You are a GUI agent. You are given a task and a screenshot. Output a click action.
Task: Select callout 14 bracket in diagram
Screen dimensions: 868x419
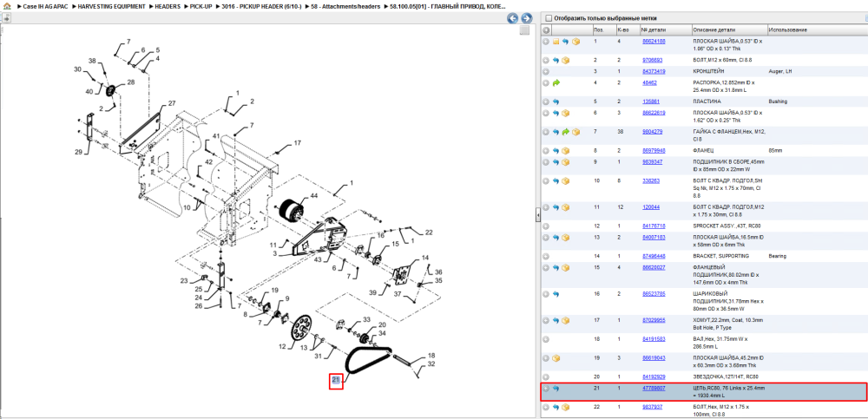point(425,258)
